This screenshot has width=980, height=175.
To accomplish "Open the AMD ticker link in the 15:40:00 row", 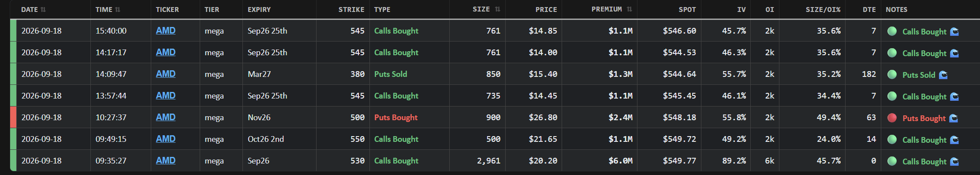I will [x=166, y=30].
